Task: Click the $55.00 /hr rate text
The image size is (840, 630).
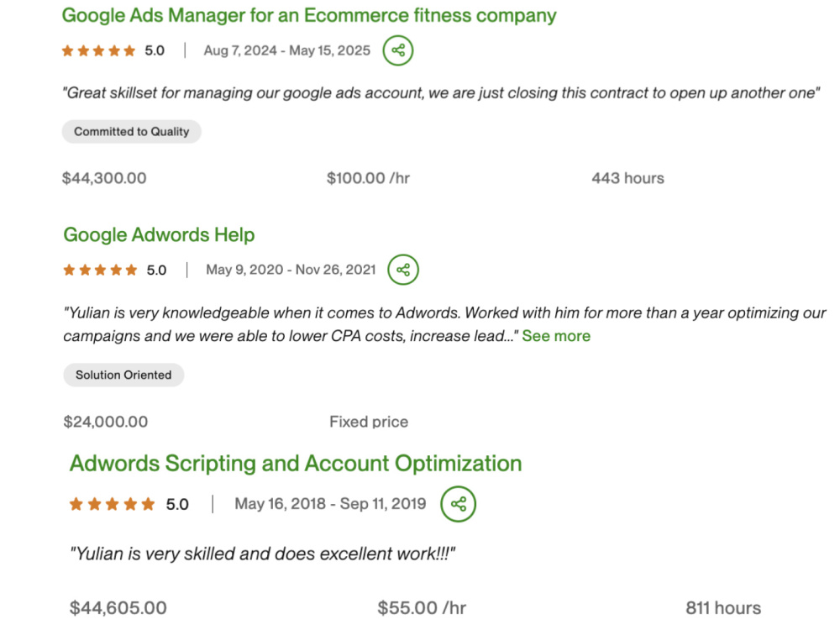Action: pyautogui.click(x=422, y=608)
